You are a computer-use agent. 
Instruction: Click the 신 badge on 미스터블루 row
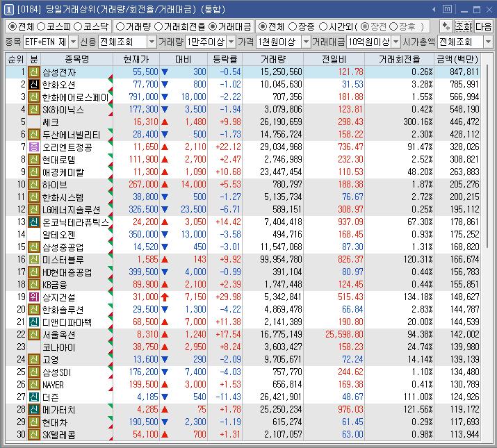(x=33, y=260)
